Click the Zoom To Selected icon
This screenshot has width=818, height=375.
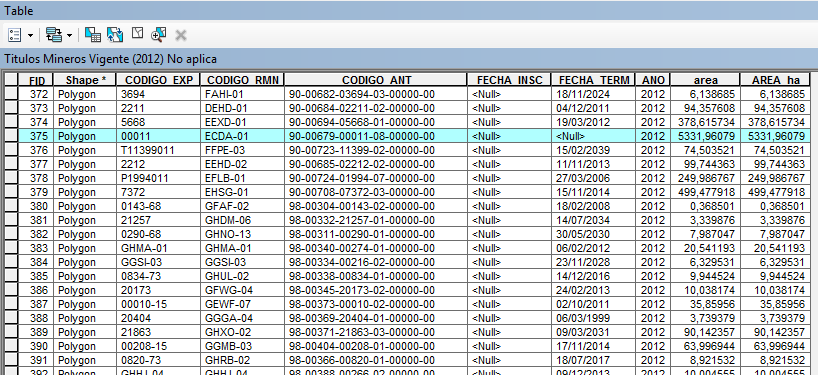coord(159,35)
